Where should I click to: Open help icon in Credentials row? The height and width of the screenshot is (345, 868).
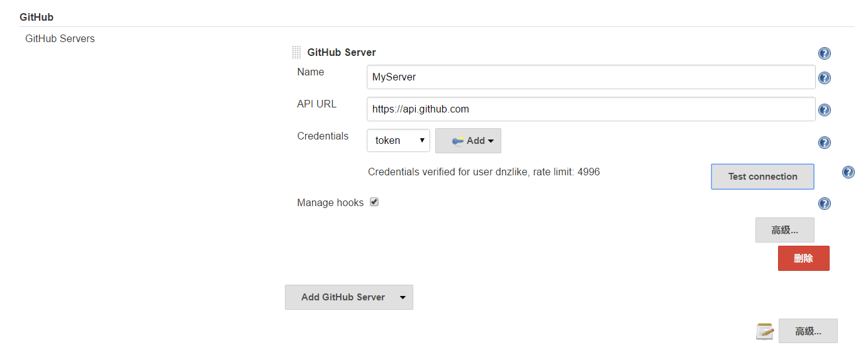coord(825,143)
